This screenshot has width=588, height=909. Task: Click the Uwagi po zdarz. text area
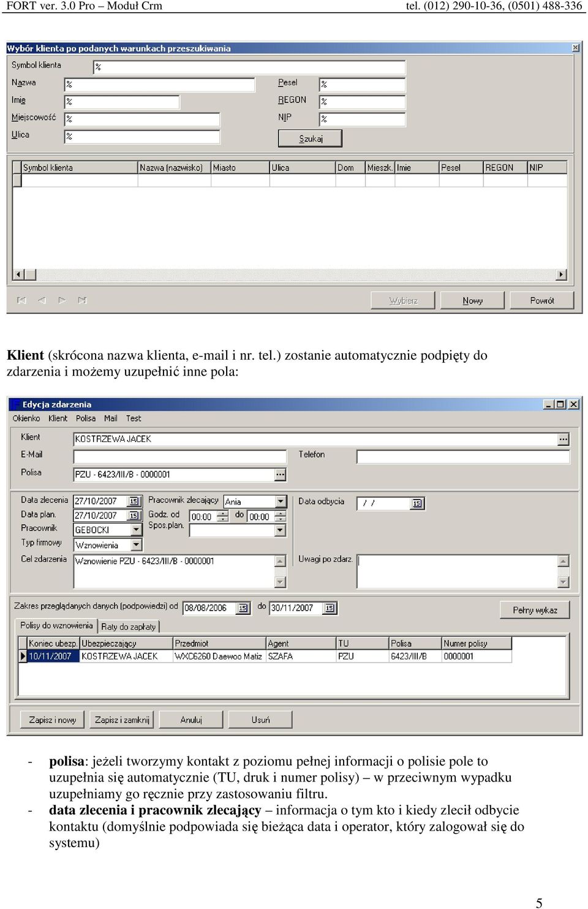pyautogui.click(x=458, y=571)
